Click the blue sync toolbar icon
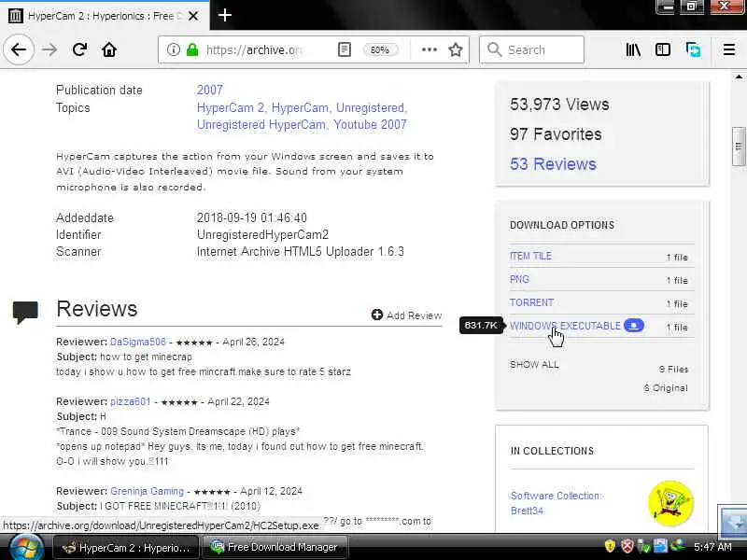 693,49
